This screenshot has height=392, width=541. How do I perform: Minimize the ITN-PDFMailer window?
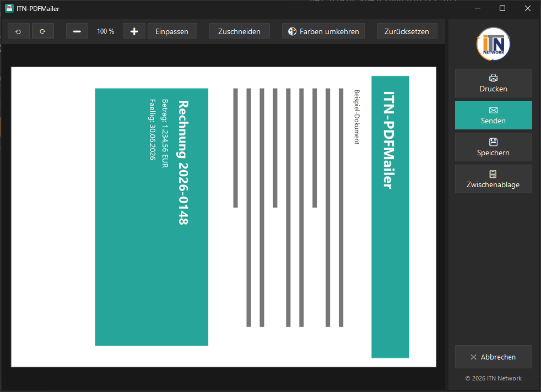tap(478, 8)
